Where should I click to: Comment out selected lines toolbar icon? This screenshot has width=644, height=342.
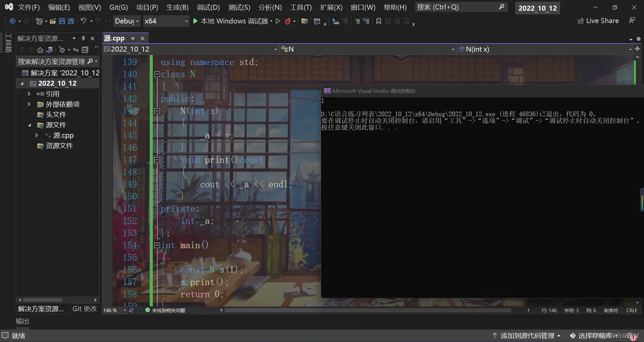pyautogui.click(x=357, y=21)
